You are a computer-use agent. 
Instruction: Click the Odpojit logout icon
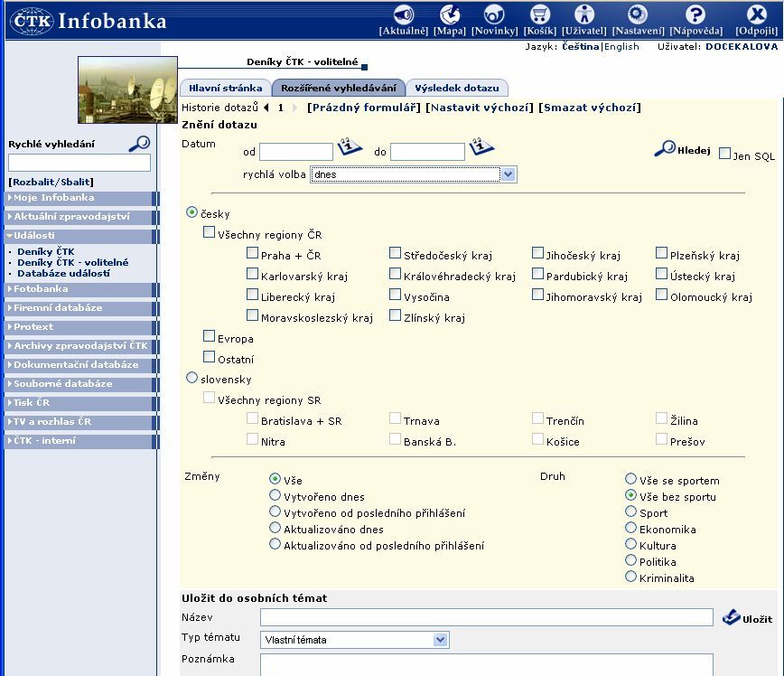756,14
